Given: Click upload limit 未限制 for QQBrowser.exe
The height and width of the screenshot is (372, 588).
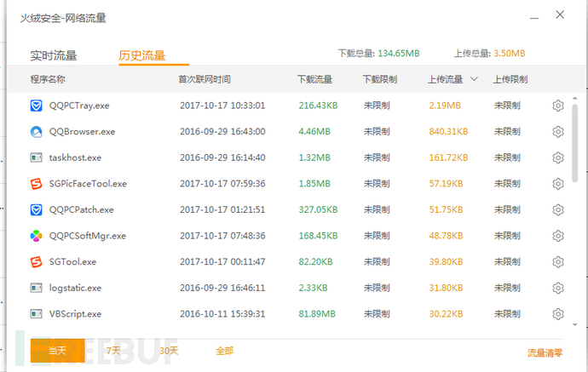Looking at the screenshot, I should [507, 131].
